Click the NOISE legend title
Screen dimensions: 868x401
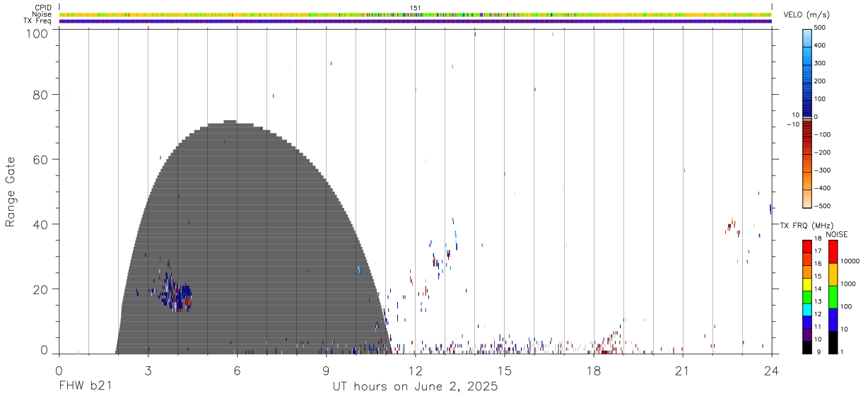point(838,233)
